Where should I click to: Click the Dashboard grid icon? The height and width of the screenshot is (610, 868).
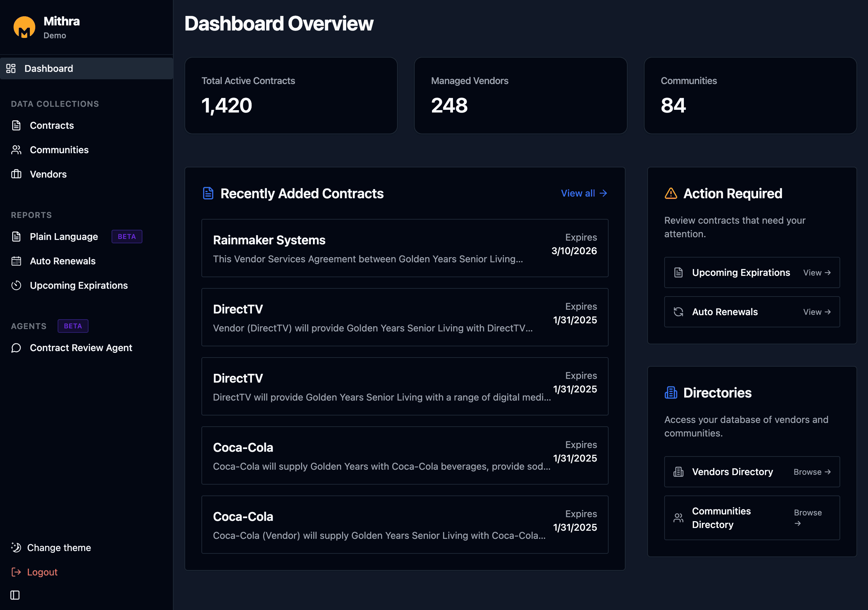coord(11,68)
